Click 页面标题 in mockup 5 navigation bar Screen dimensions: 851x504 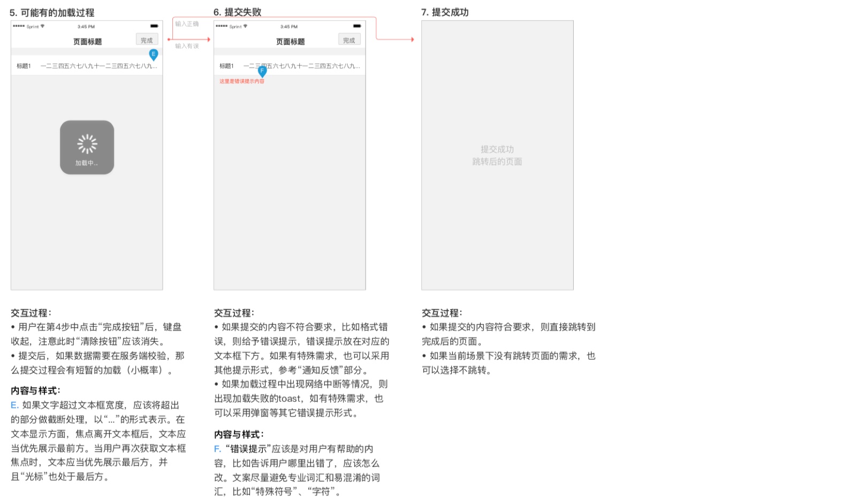87,41
